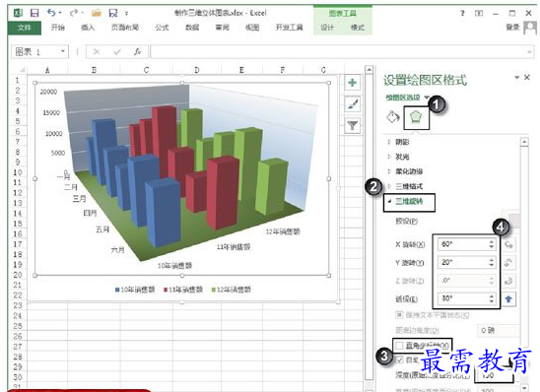Select column header D
This screenshot has height=392, width=540.
(x=197, y=70)
